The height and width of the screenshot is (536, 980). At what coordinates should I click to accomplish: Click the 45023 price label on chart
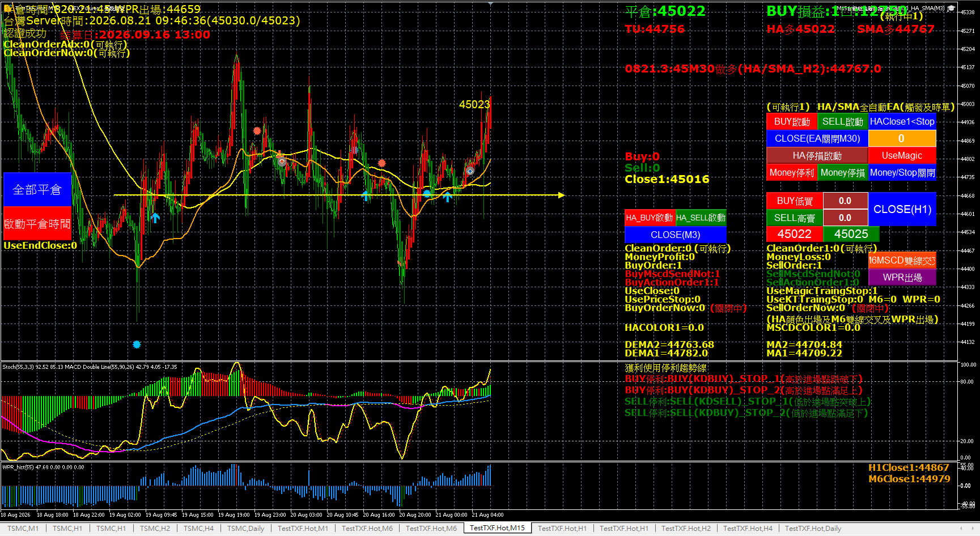click(x=474, y=104)
